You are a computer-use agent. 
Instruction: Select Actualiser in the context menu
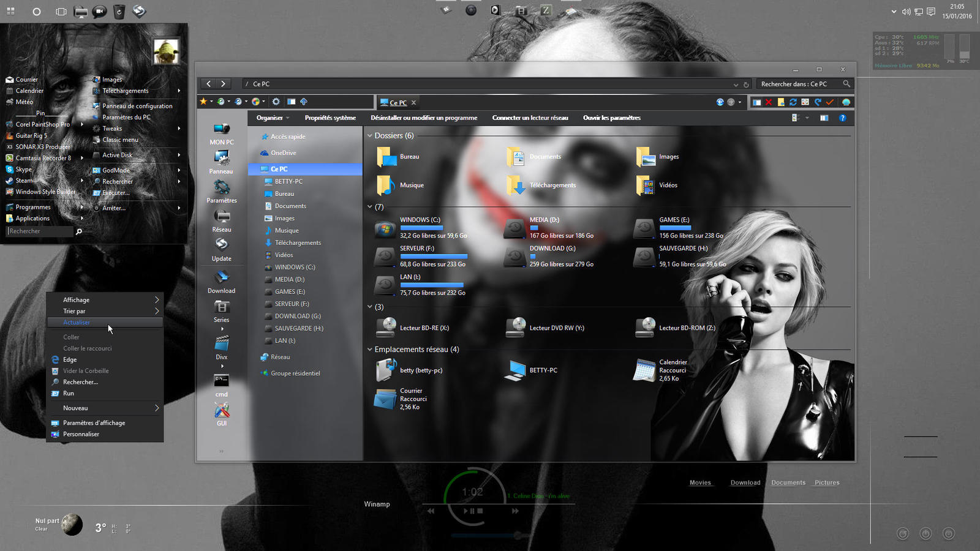click(x=105, y=322)
